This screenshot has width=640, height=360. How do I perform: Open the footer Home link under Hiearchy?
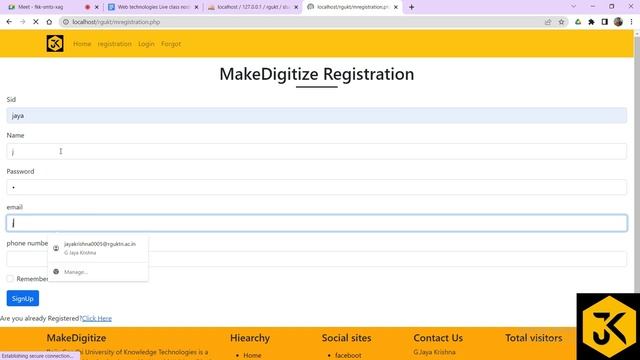pyautogui.click(x=252, y=356)
